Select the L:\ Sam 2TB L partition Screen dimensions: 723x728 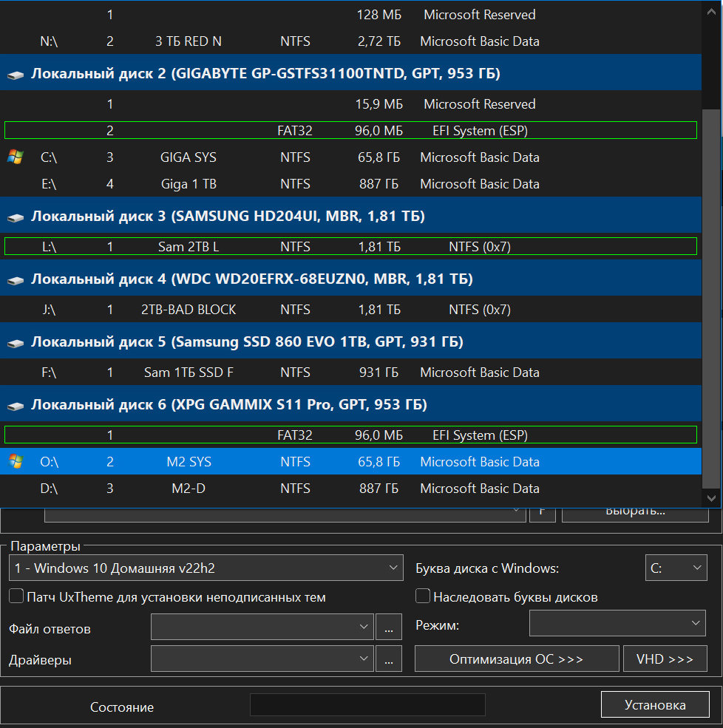click(x=350, y=246)
